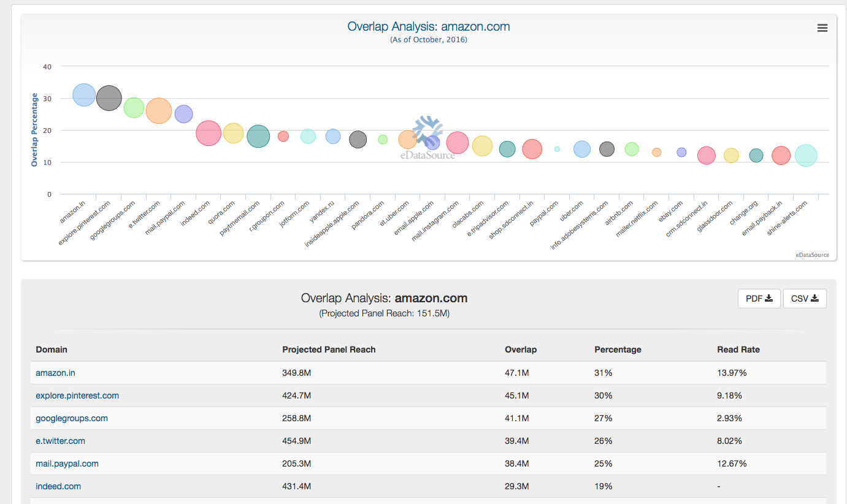
Task: Click the indeed.com pink bubble
Action: tap(209, 133)
